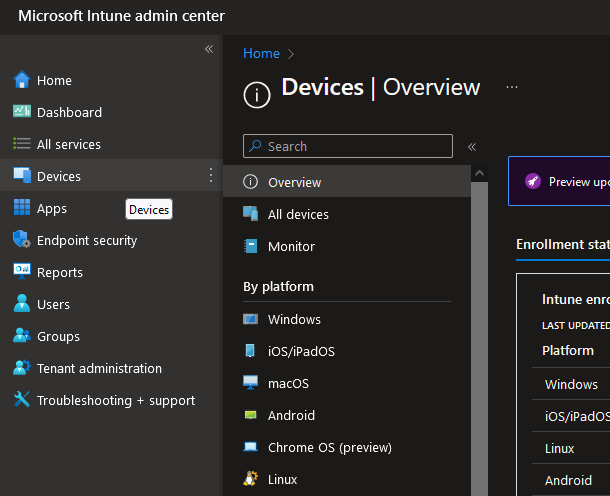Click the Platform column header

pyautogui.click(x=568, y=350)
